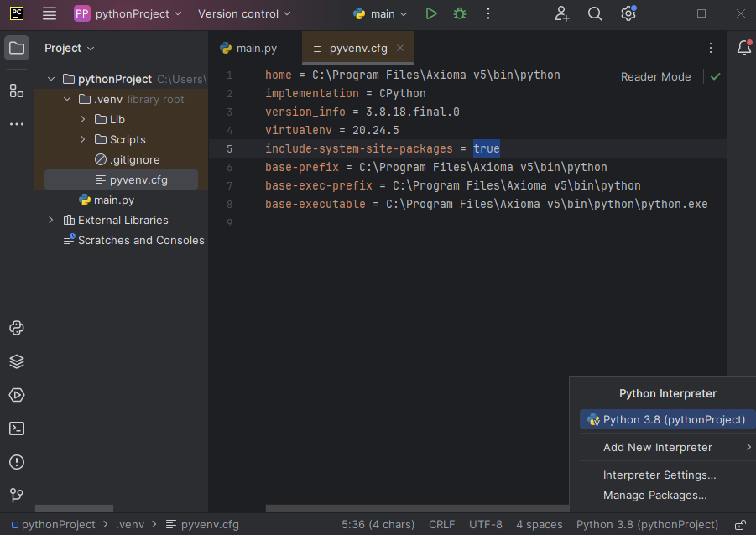Click the green Run button
This screenshot has height=535, width=756.
point(431,13)
